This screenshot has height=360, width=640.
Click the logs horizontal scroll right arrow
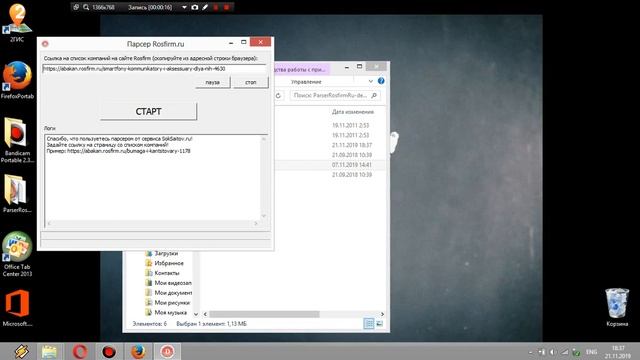point(256,223)
